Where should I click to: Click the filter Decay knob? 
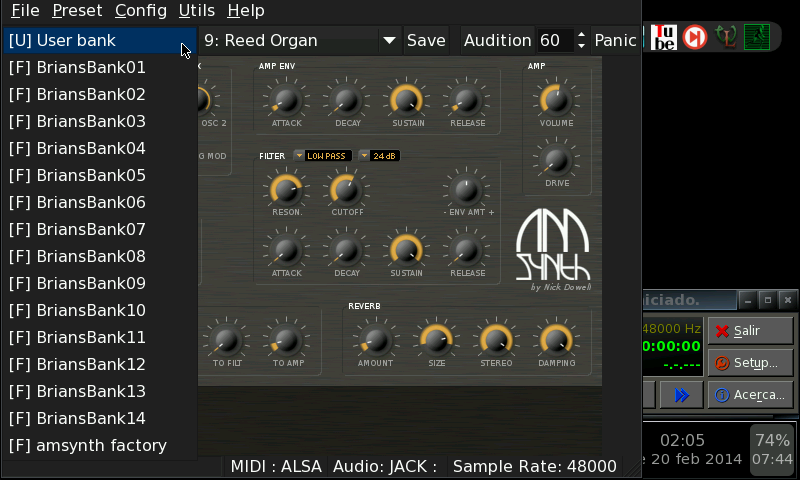347,250
